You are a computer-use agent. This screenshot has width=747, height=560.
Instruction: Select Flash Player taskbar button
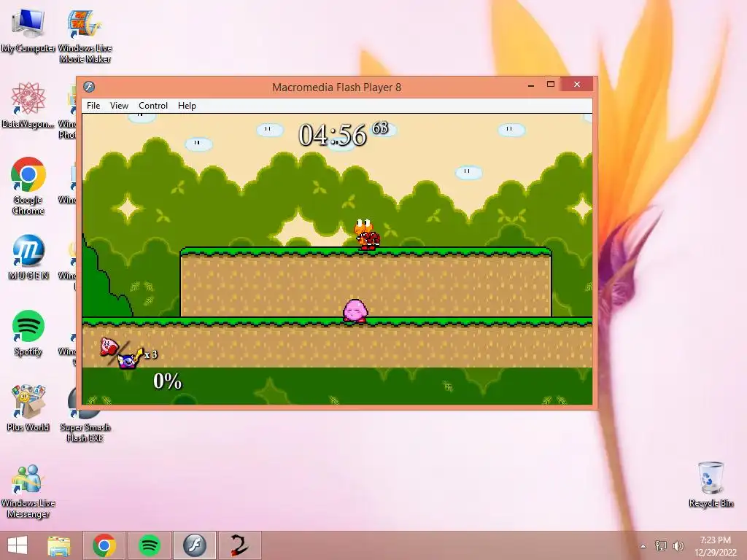pos(194,545)
